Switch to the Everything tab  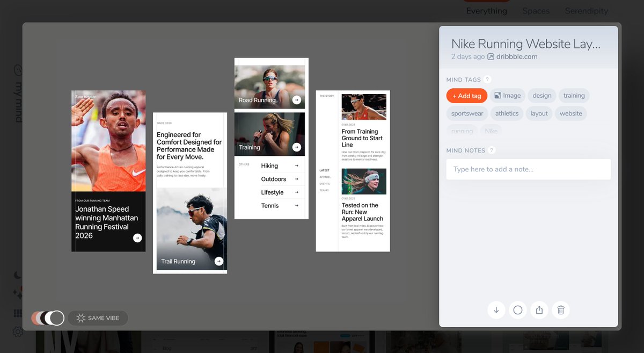click(486, 11)
